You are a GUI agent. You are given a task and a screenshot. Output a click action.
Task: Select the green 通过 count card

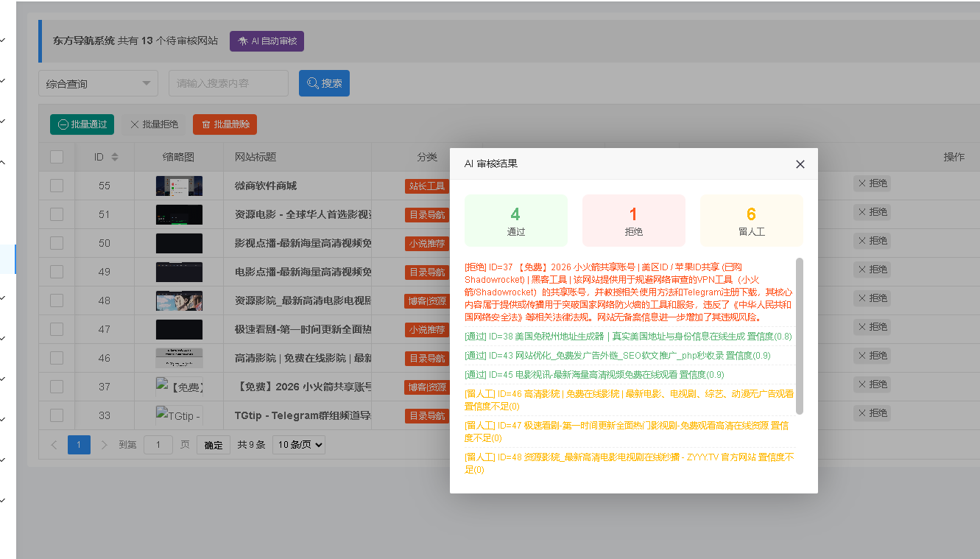(515, 219)
